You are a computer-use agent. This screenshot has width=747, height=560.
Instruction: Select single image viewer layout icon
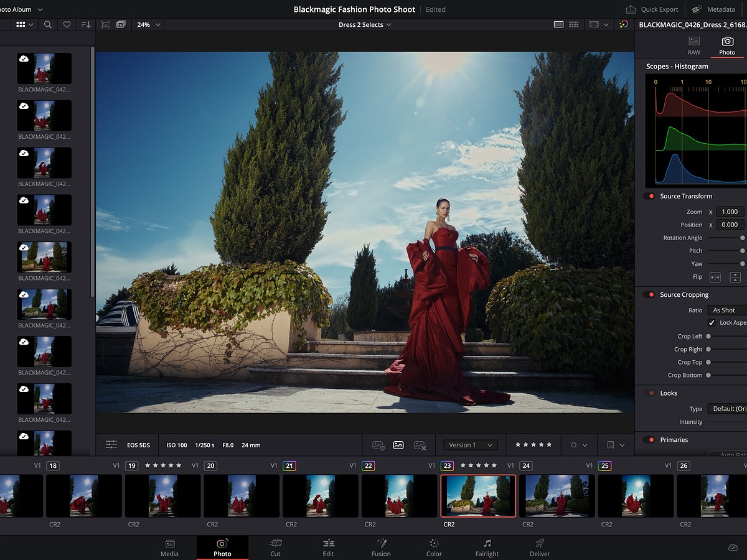pos(558,24)
